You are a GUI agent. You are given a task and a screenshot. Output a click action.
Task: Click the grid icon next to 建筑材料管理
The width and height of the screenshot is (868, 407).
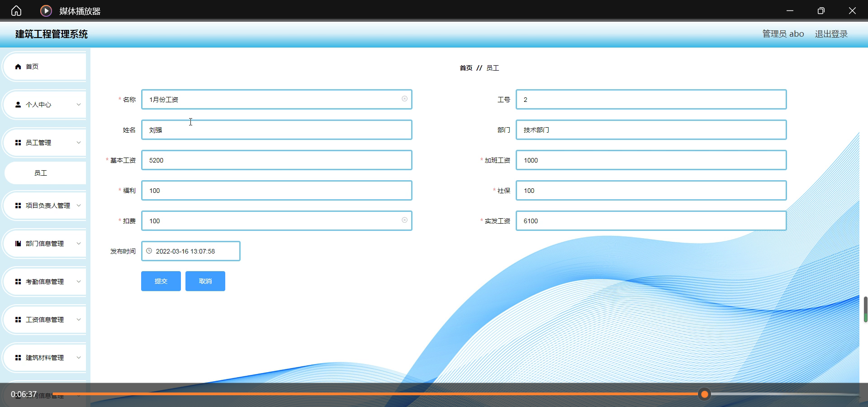18,358
